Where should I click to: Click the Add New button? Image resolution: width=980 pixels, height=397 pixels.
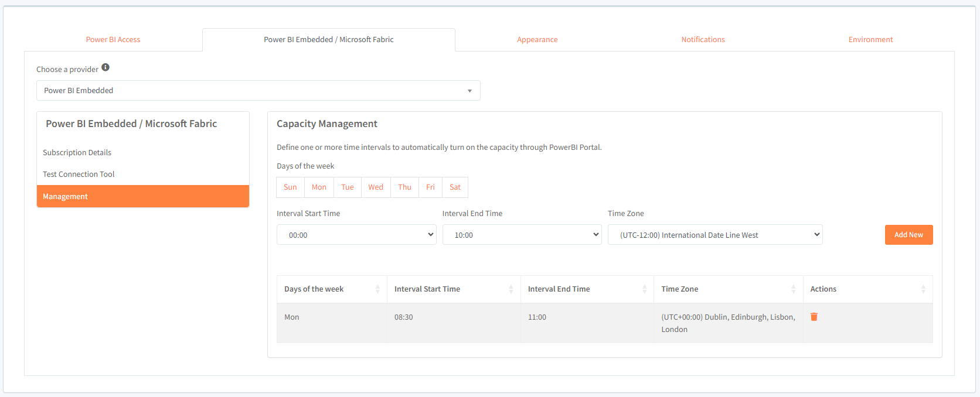pyautogui.click(x=909, y=235)
